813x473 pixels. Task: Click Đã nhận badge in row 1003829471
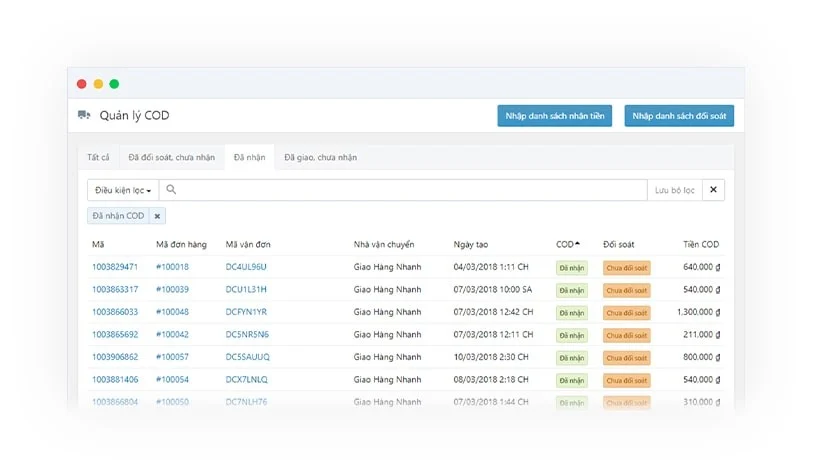(572, 268)
